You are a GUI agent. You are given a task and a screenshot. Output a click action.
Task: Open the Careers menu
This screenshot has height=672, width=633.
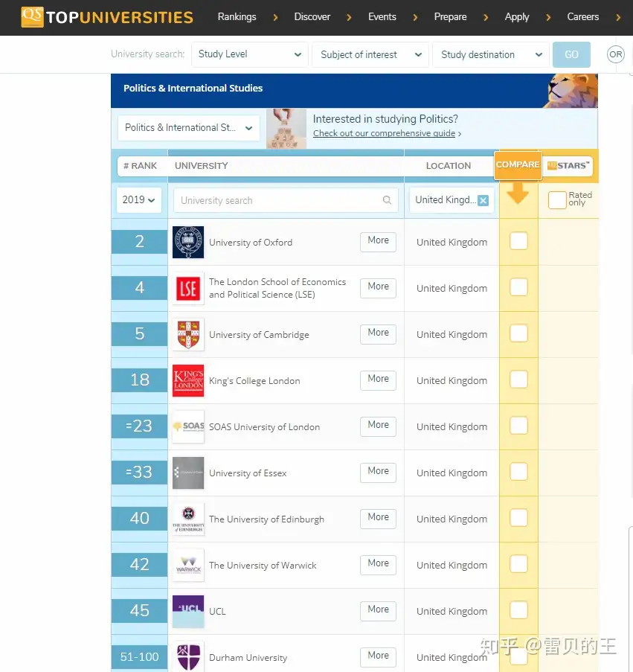[583, 16]
